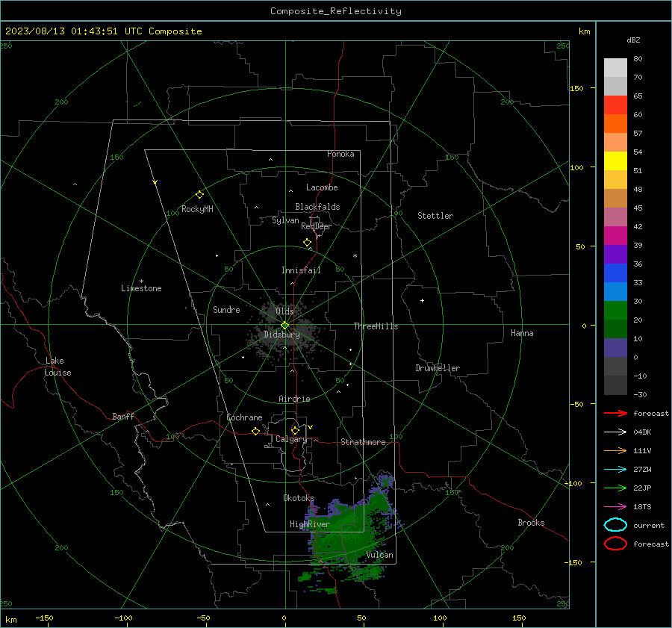Viewport: 672px width, 628px height.
Task: Click the Strathmore label
Action: coord(363,442)
